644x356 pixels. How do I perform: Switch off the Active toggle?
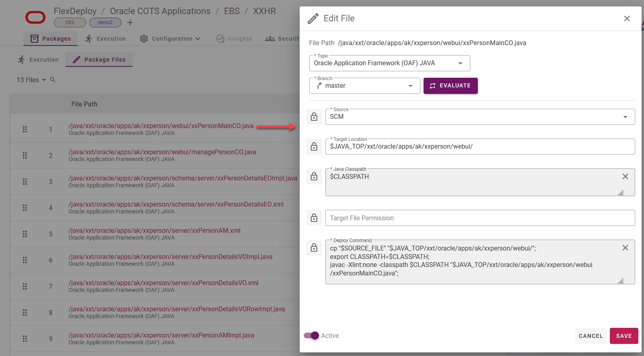[x=311, y=335]
